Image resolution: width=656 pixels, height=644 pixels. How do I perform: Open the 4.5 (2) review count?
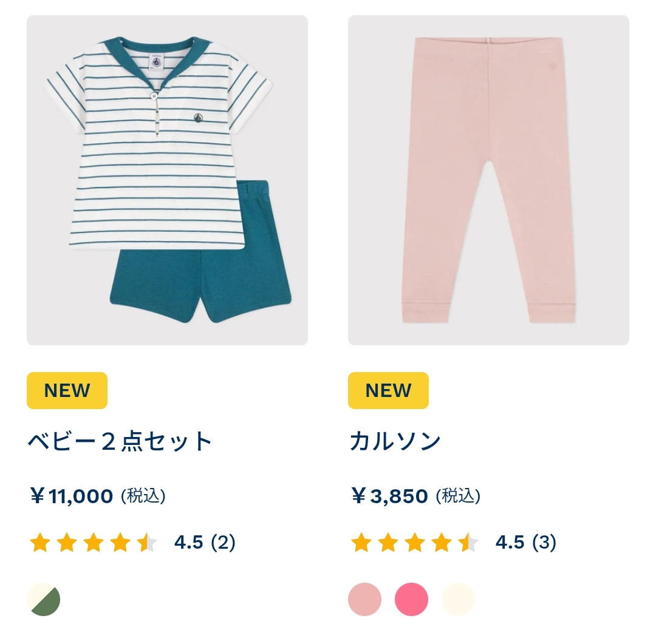(205, 543)
